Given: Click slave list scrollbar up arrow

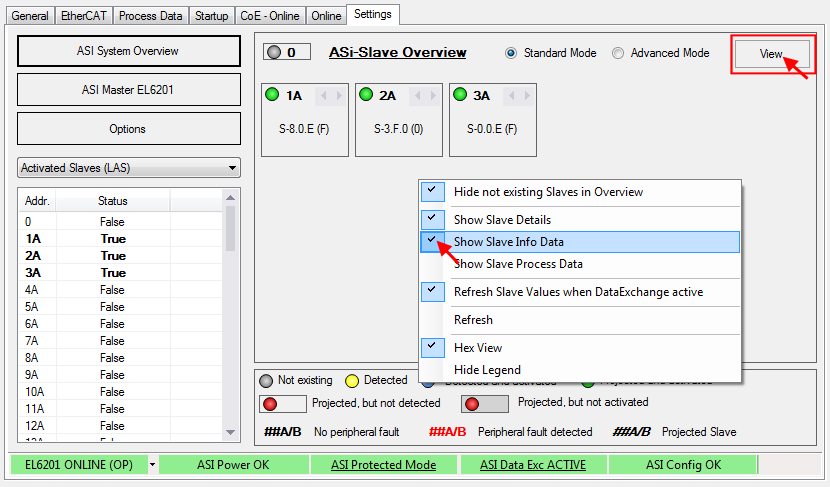Looking at the screenshot, I should tap(230, 197).
